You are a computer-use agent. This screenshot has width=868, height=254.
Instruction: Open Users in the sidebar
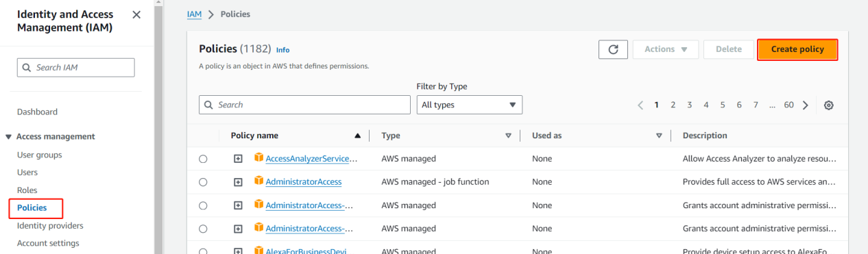tap(27, 173)
